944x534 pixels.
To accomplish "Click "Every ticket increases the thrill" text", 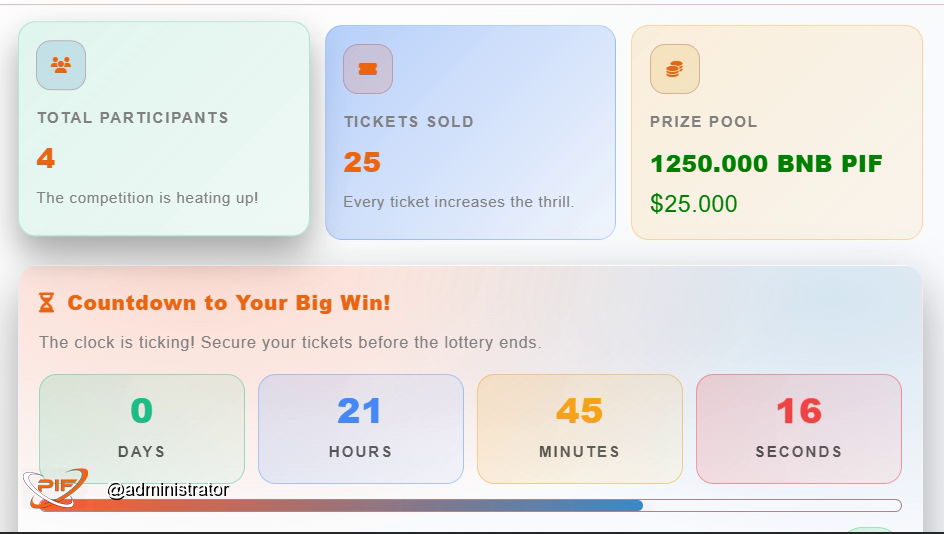I will pyautogui.click(x=458, y=202).
